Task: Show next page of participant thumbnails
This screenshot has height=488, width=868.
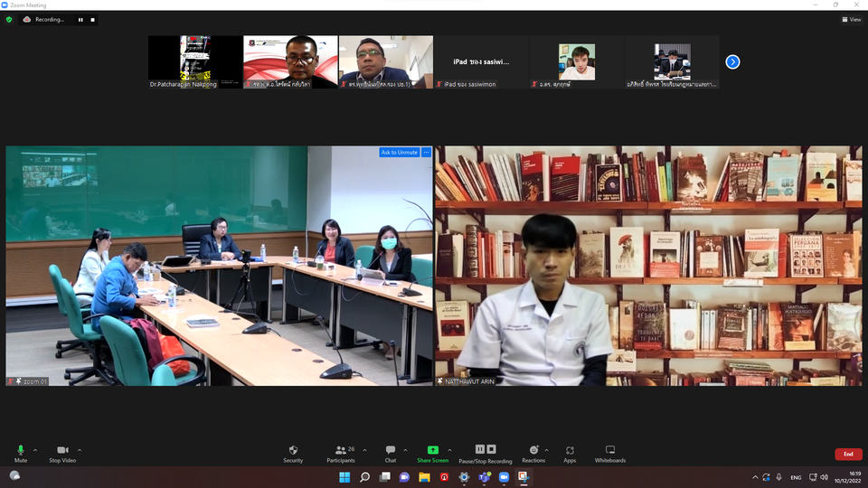Action: point(732,61)
